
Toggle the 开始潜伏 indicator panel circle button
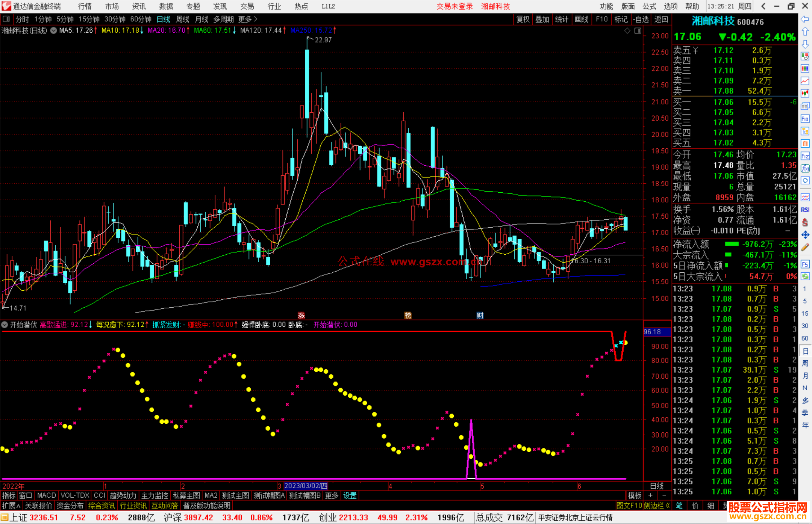coord(5,325)
